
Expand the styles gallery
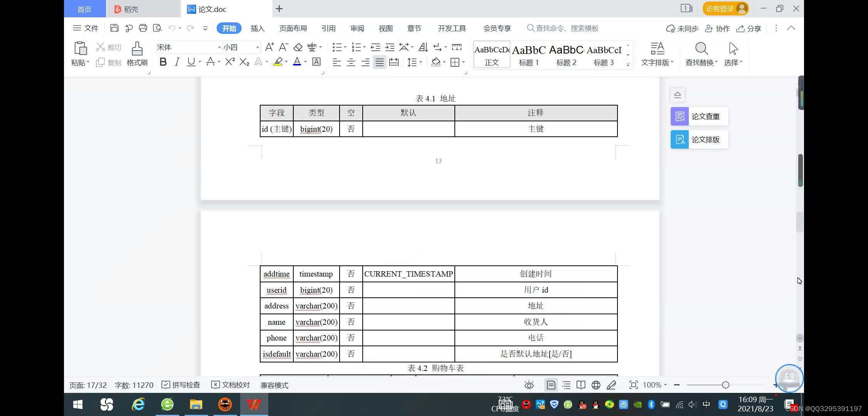(628, 65)
